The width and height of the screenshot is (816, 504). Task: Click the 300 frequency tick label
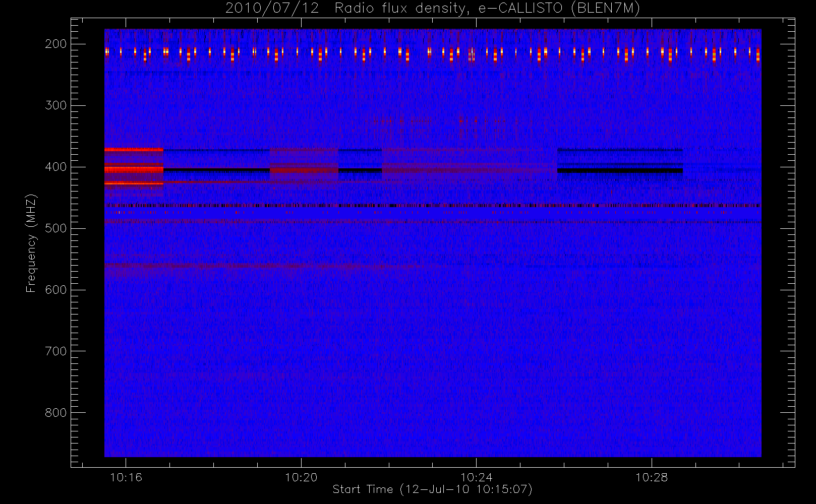[x=56, y=105]
